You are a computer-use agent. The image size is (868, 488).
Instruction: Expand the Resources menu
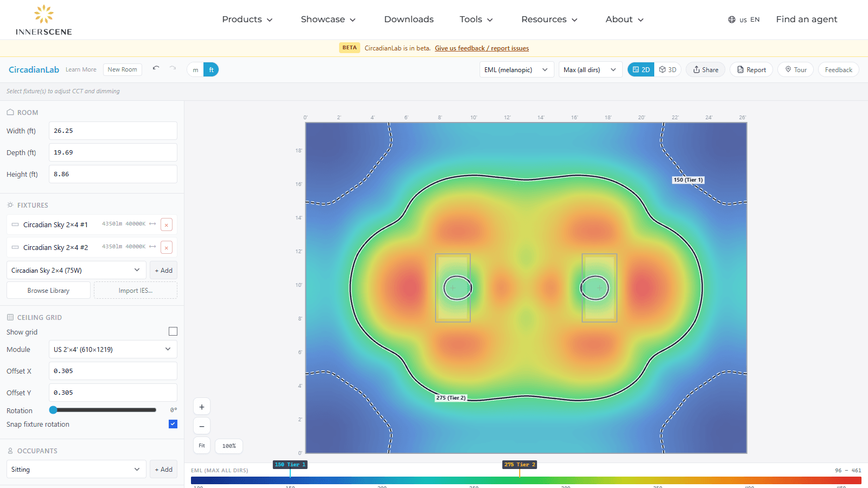[x=549, y=20]
